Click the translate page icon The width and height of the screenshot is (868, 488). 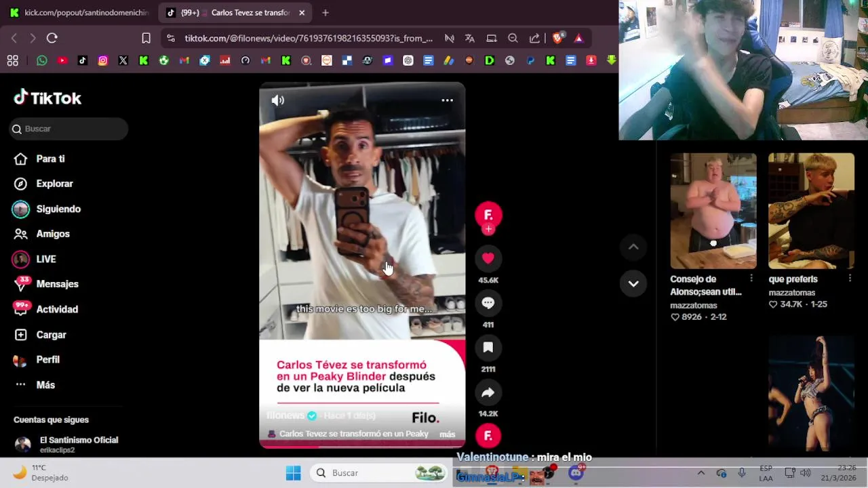[x=470, y=38]
